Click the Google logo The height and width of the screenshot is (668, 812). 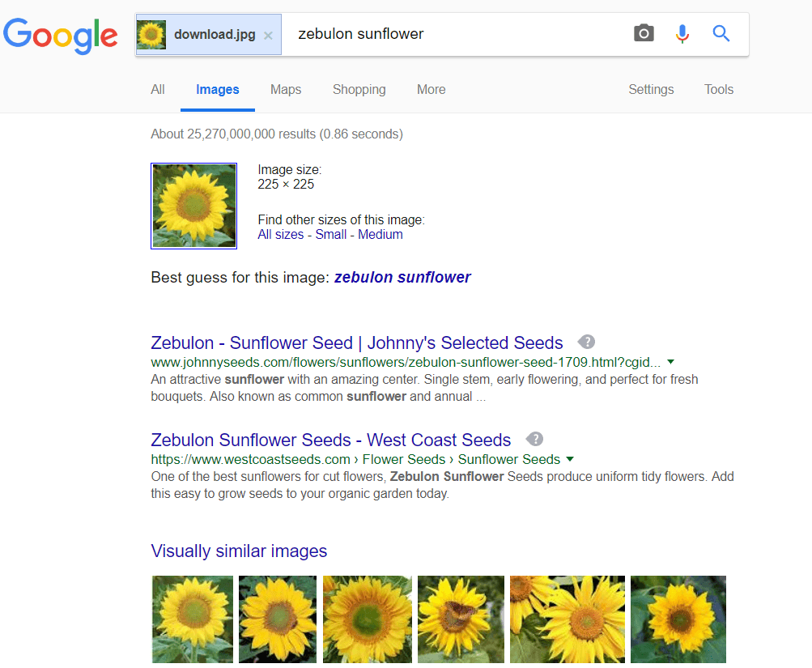click(60, 36)
